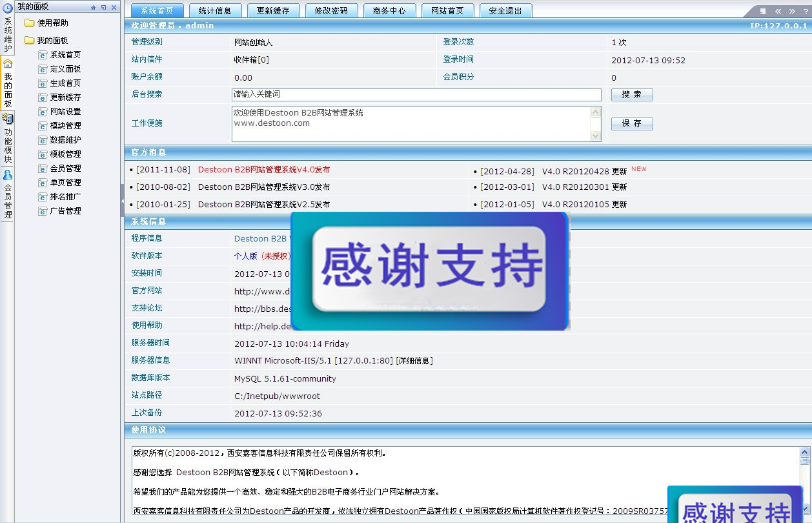Viewport: 812px width, 523px height.
Task: Click the page icon beside 数据维护
Action: (43, 140)
